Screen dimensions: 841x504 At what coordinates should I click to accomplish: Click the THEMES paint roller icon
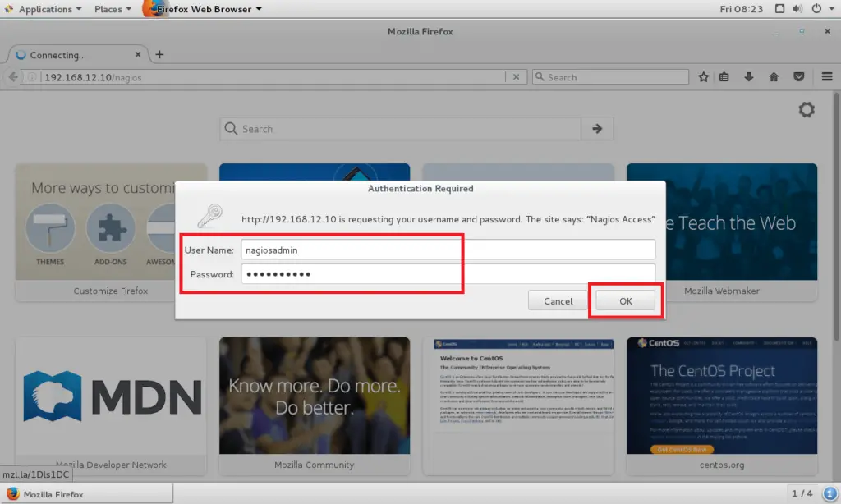pos(50,228)
